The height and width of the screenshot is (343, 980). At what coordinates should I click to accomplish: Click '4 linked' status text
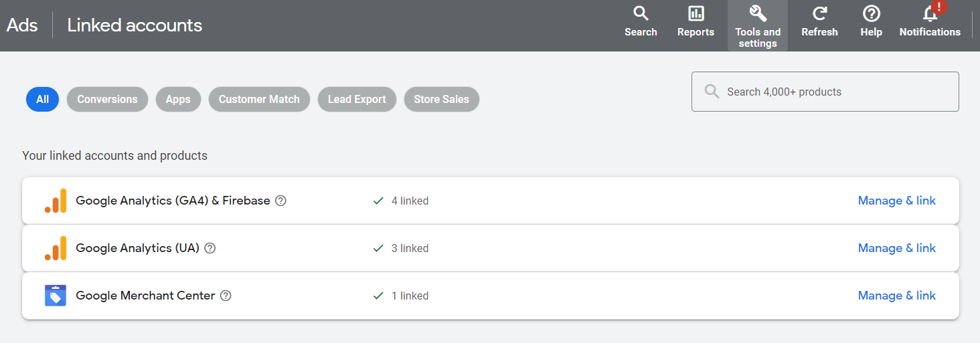pyautogui.click(x=410, y=201)
